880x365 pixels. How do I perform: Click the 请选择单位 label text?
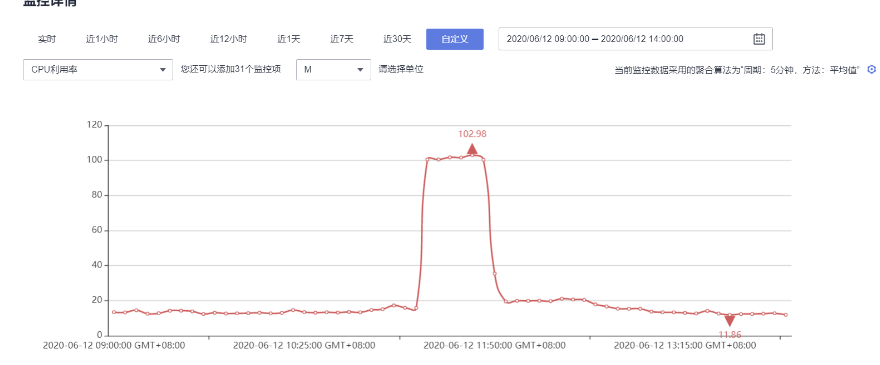coord(401,70)
